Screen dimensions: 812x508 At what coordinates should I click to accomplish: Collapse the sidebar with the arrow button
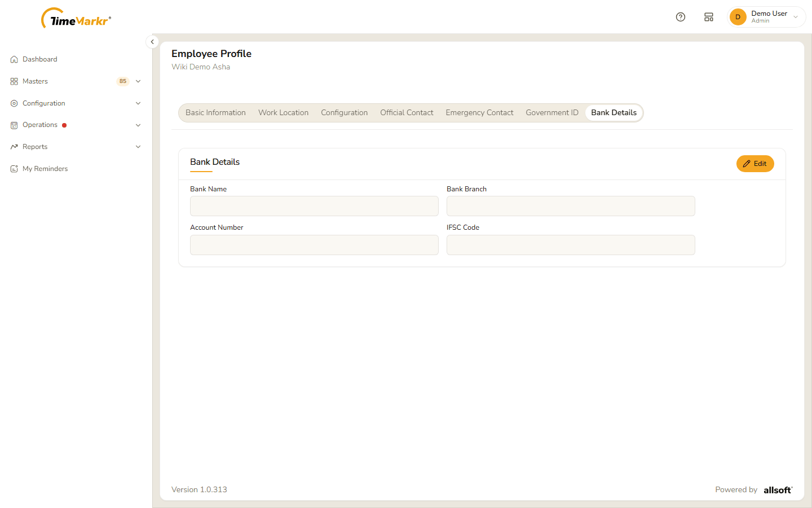point(152,42)
